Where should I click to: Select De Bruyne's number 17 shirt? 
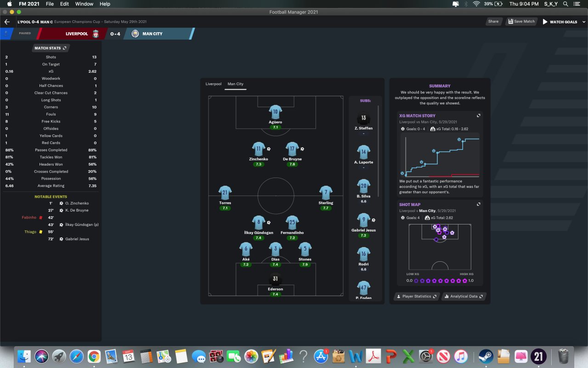pyautogui.click(x=292, y=149)
